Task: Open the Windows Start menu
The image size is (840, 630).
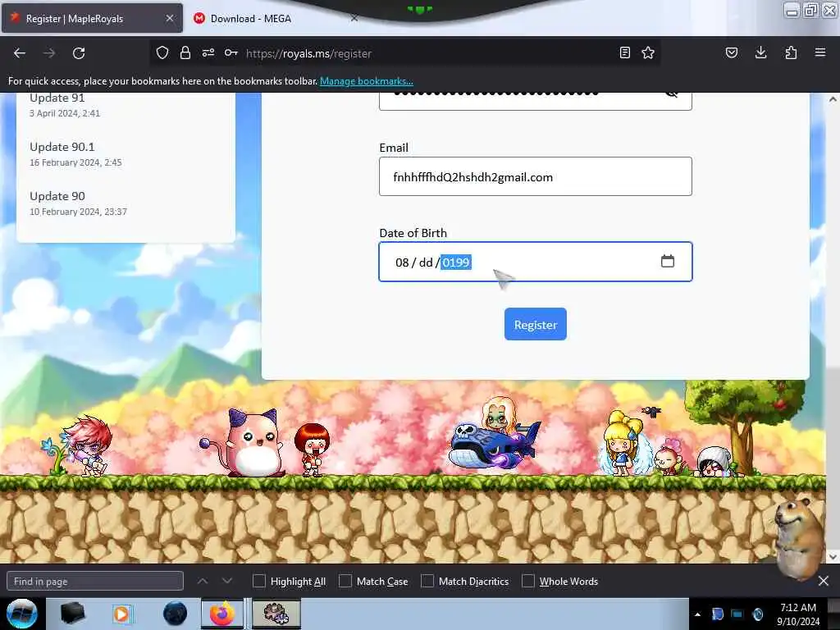Action: [x=22, y=614]
